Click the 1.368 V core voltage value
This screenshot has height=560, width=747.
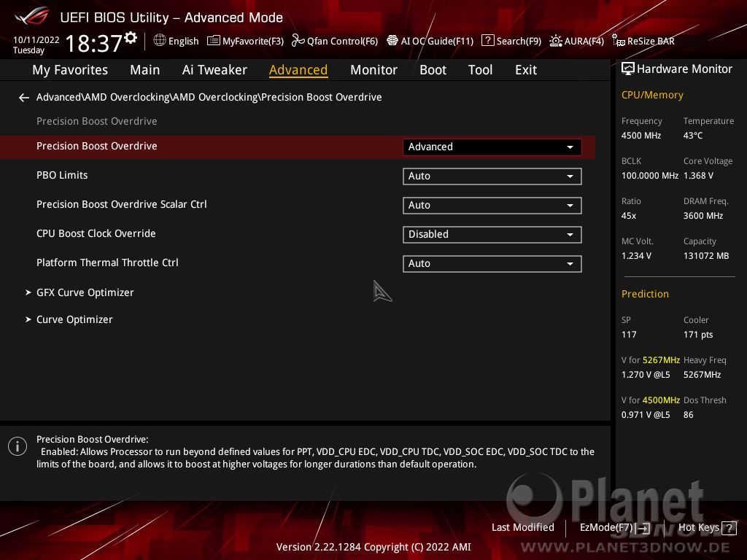(698, 176)
